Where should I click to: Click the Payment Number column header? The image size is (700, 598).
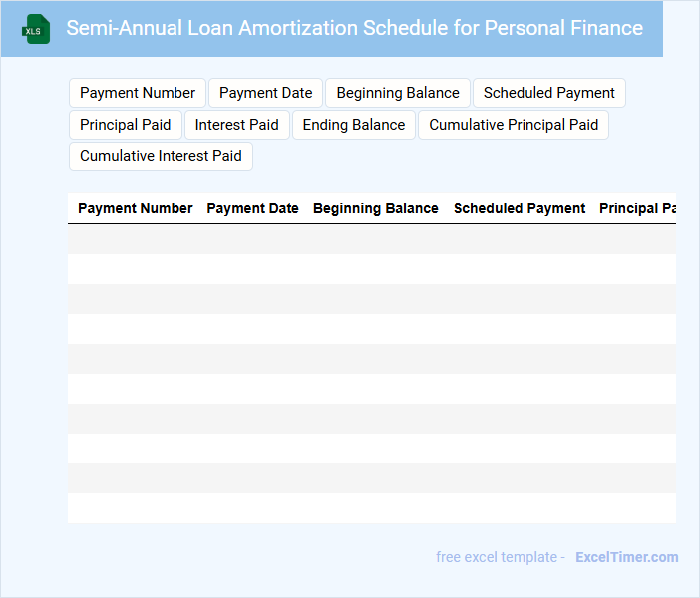click(x=136, y=209)
